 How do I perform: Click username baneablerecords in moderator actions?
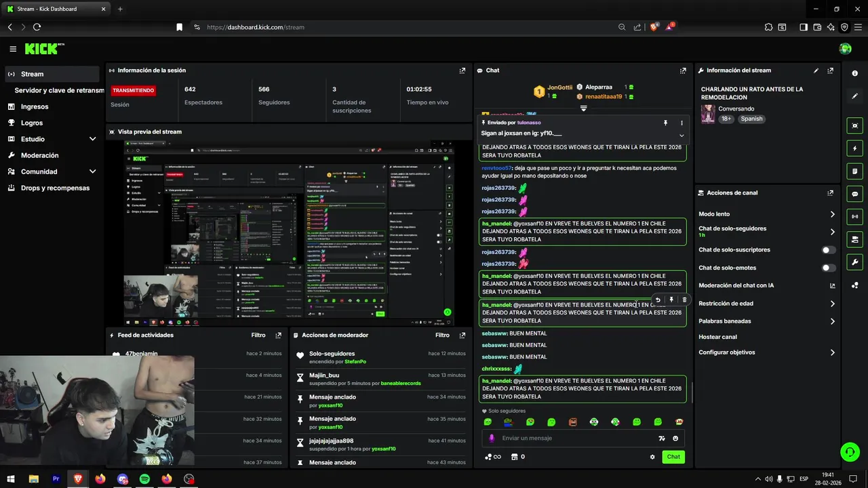click(x=401, y=383)
